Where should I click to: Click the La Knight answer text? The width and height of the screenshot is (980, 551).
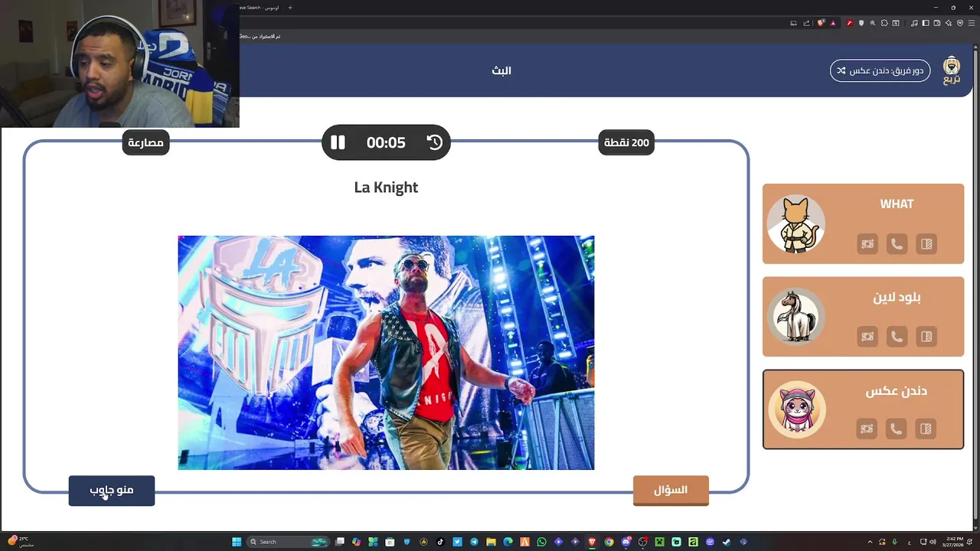point(386,187)
